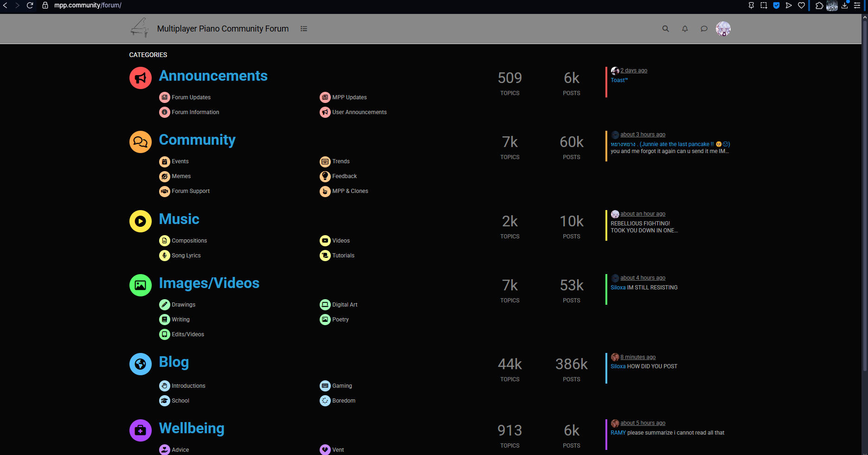Open the Forum Updates subcategory
868x455 pixels.
point(191,97)
